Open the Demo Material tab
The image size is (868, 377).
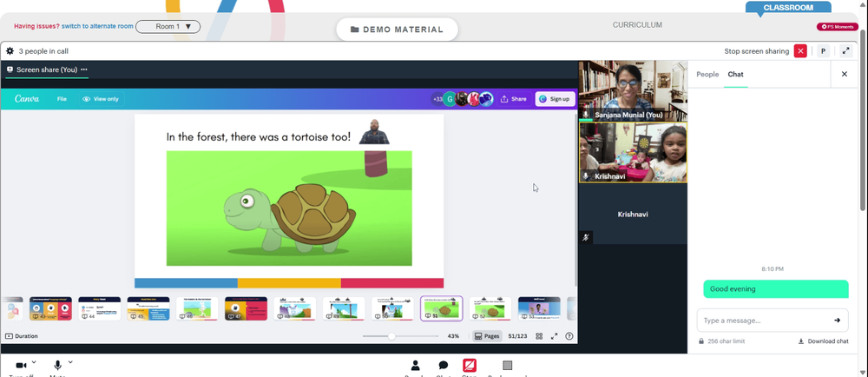pyautogui.click(x=397, y=30)
